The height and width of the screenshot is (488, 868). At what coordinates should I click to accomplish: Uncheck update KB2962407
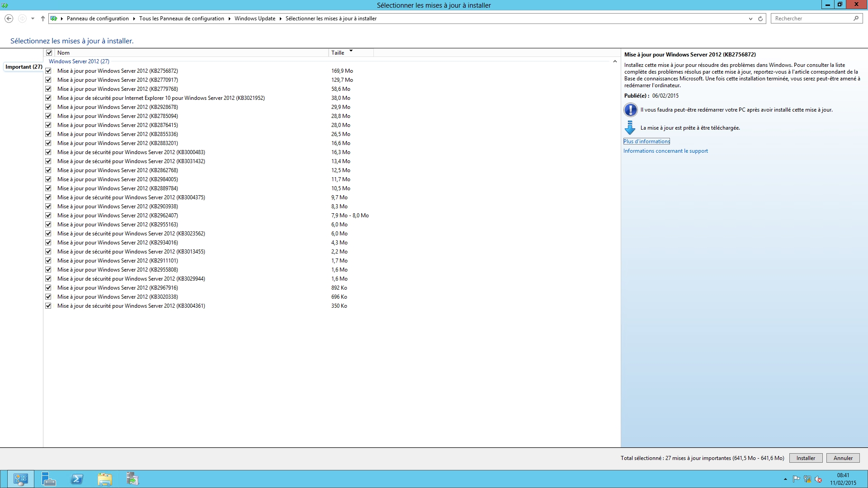[48, 216]
